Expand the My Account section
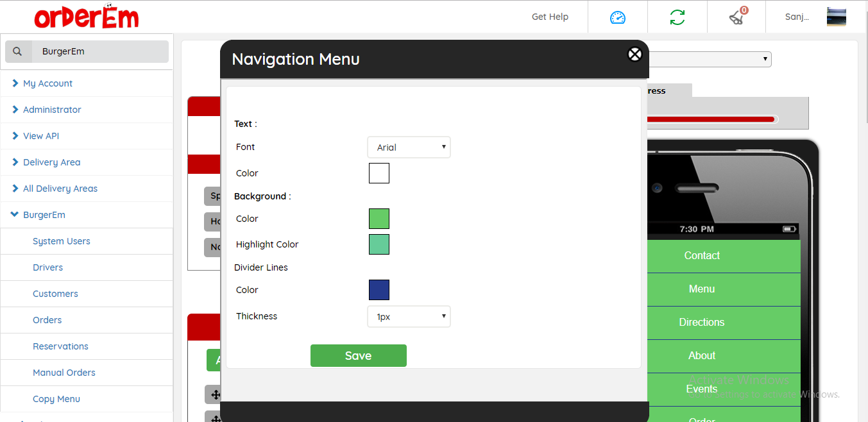The image size is (868, 422). [x=47, y=83]
